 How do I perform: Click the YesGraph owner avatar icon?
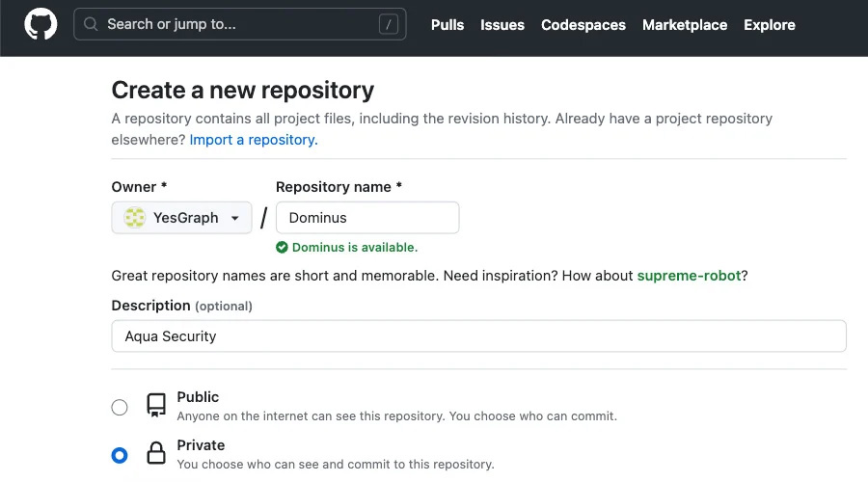(135, 218)
